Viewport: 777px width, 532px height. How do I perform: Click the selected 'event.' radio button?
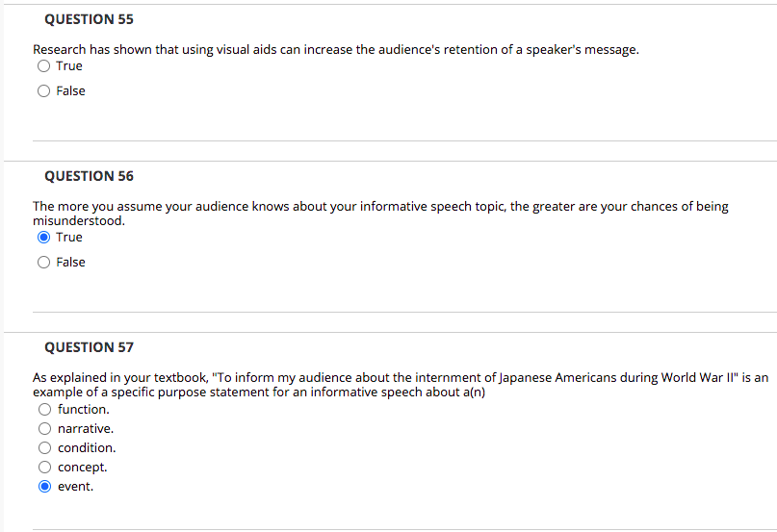tap(44, 487)
